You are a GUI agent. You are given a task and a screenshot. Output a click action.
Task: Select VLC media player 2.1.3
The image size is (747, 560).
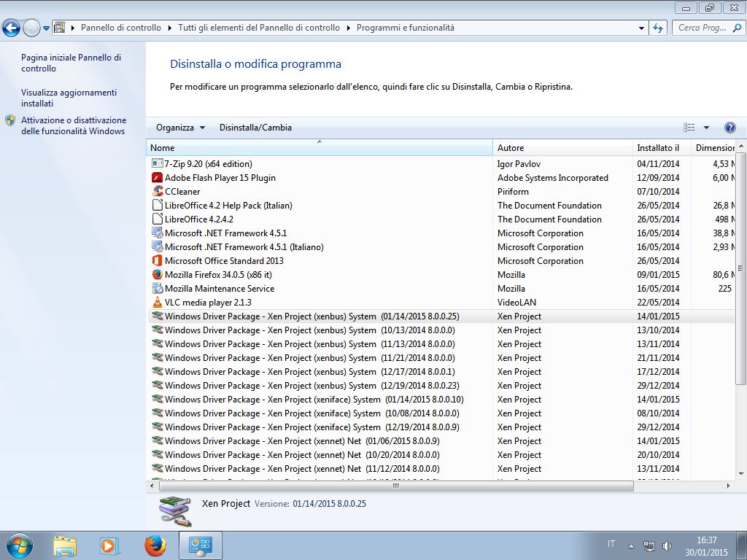(x=208, y=303)
